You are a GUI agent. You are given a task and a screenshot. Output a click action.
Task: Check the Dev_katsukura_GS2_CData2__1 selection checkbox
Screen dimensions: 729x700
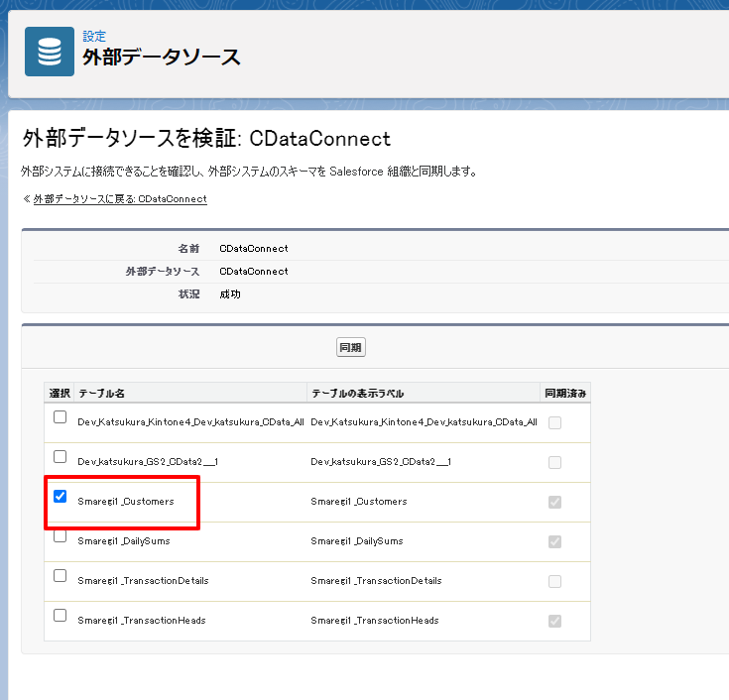pyautogui.click(x=60, y=456)
